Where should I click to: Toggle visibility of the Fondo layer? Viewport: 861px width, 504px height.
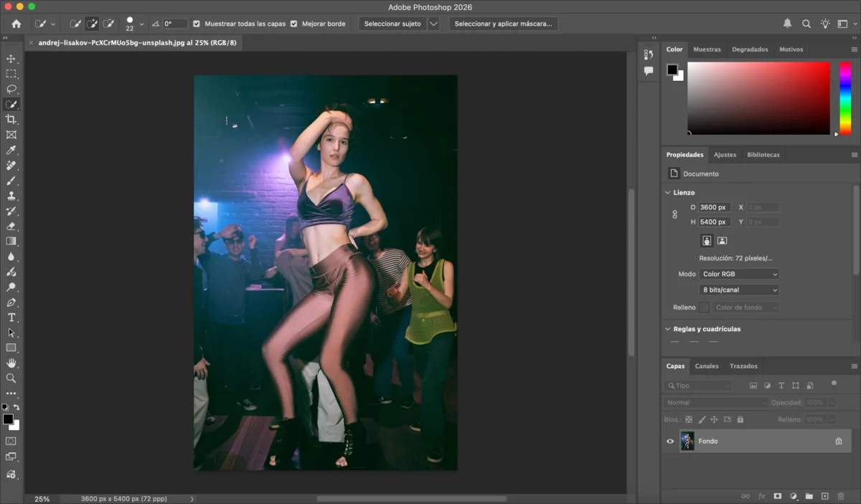(x=669, y=441)
